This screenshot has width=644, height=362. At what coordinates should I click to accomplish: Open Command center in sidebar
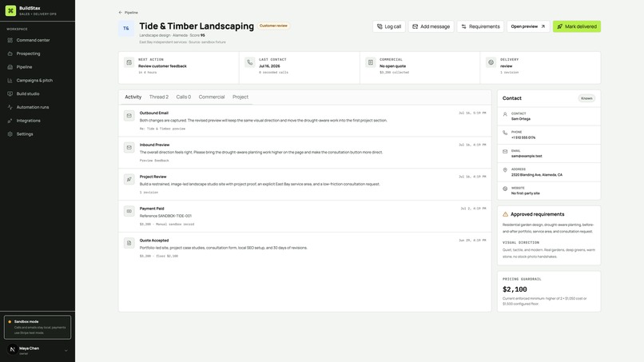[x=33, y=40]
